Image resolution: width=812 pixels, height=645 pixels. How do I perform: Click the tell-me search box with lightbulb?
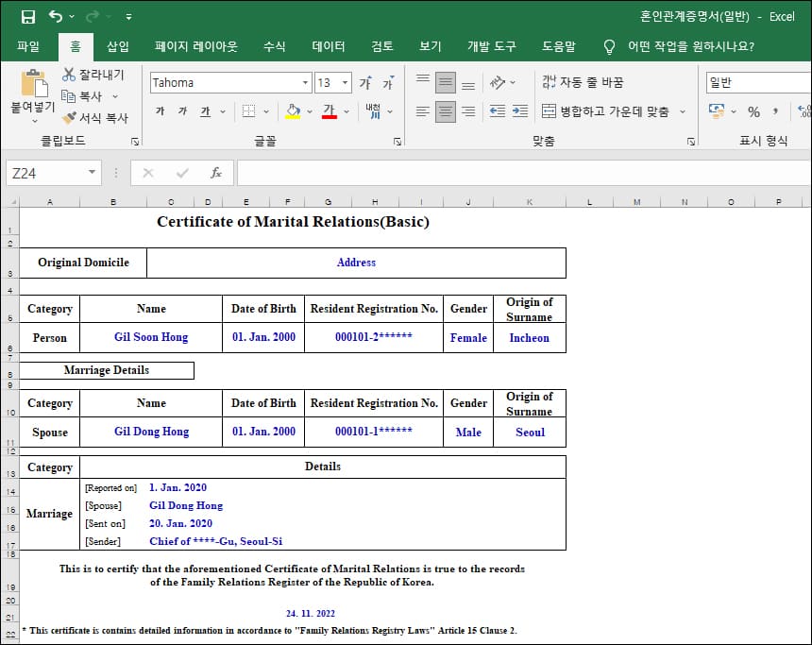coord(680,46)
